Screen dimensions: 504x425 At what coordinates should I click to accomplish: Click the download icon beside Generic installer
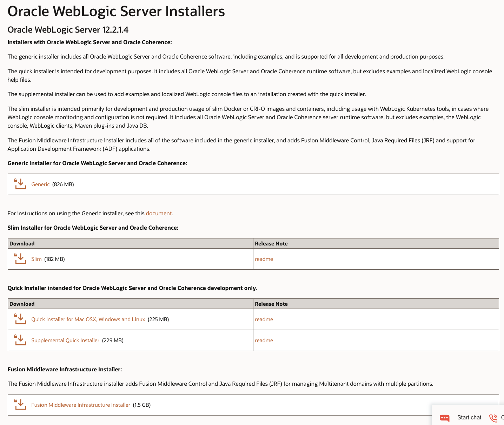20,184
